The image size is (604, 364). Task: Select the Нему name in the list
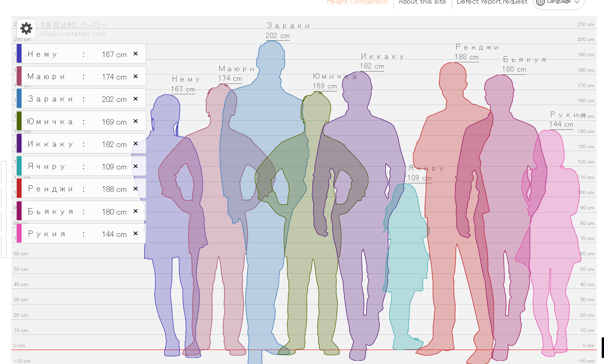pos(43,54)
